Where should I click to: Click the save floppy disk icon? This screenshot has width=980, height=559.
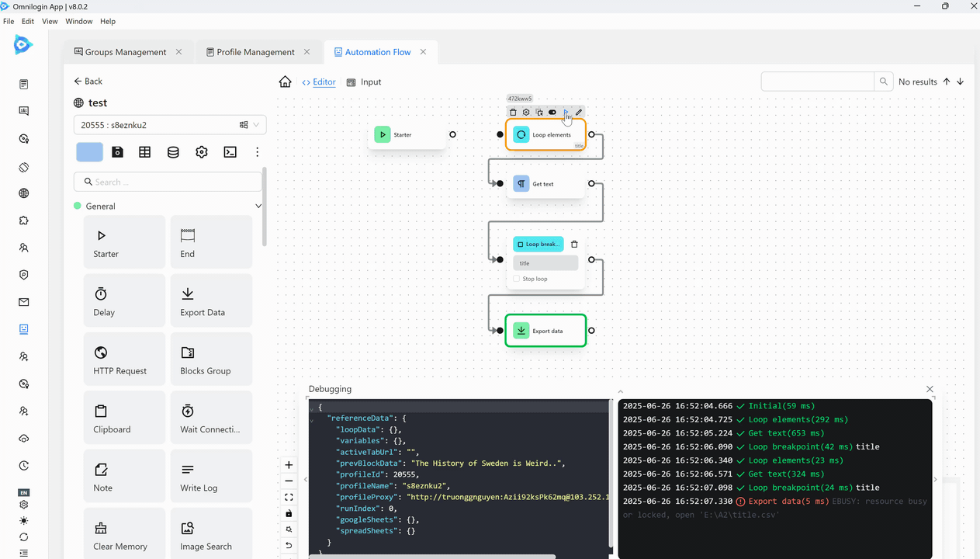click(x=117, y=152)
